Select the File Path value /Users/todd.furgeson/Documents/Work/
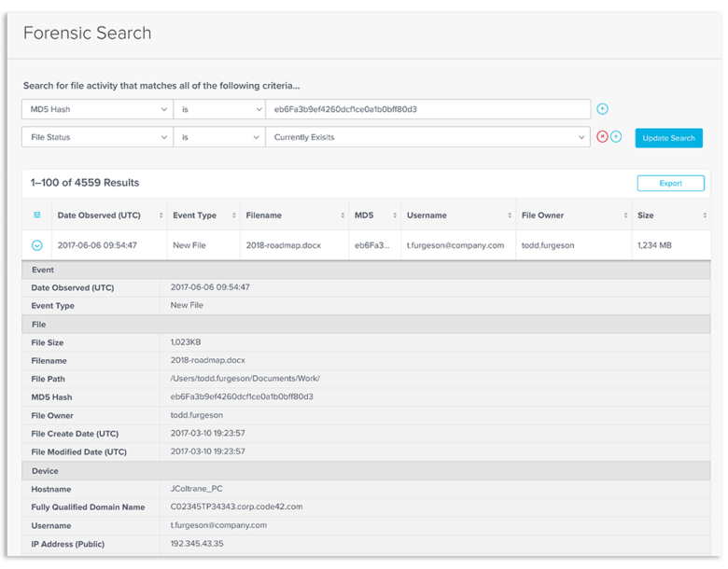This screenshot has width=728, height=569. (245, 379)
